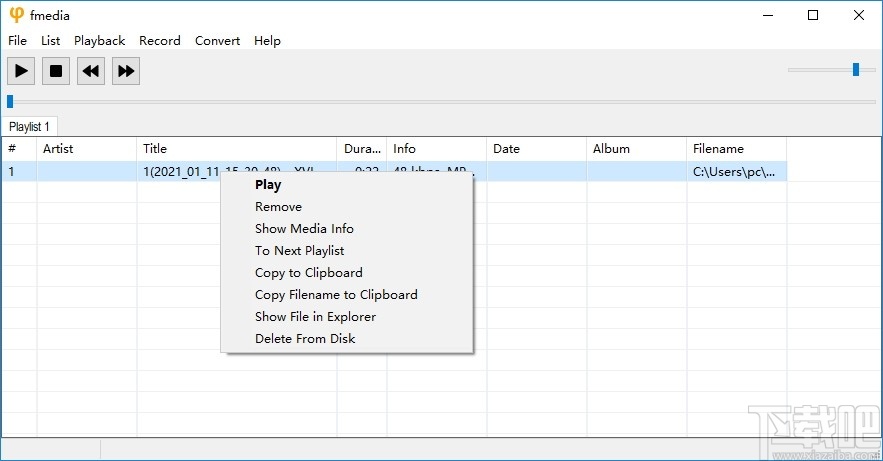
Task: Open the File menu
Action: coord(18,41)
